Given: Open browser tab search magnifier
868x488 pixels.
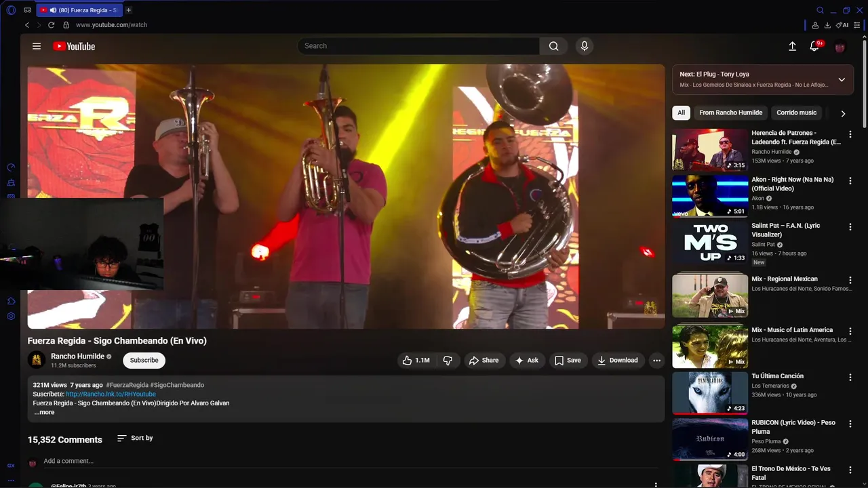Looking at the screenshot, I should click(820, 10).
